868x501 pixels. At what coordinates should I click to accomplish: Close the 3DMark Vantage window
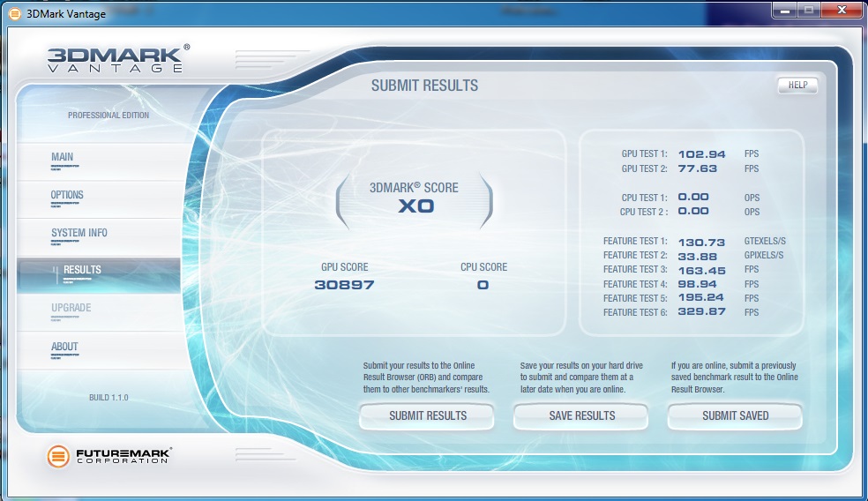coord(842,10)
